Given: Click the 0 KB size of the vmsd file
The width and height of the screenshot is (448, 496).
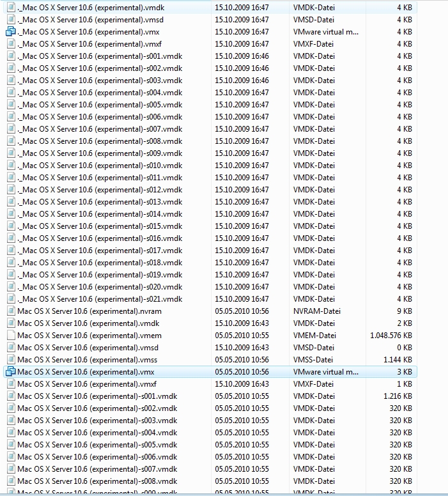Looking at the screenshot, I should pos(405,348).
